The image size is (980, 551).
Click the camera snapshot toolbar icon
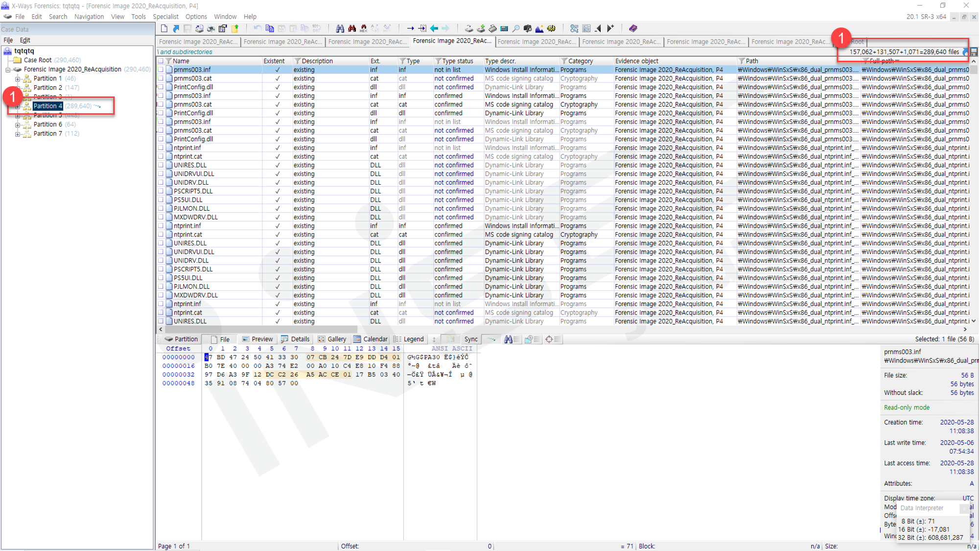pos(528,28)
